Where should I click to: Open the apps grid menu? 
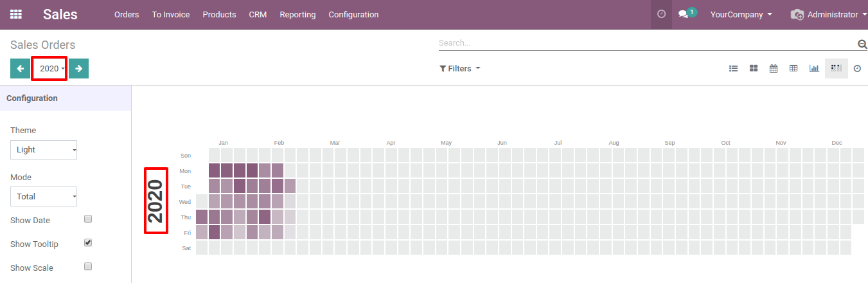(x=16, y=14)
